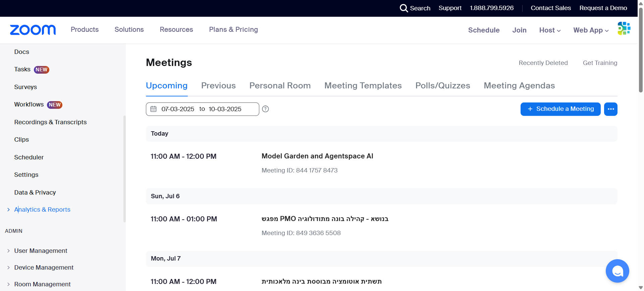Expand User Management section

[x=8, y=251]
